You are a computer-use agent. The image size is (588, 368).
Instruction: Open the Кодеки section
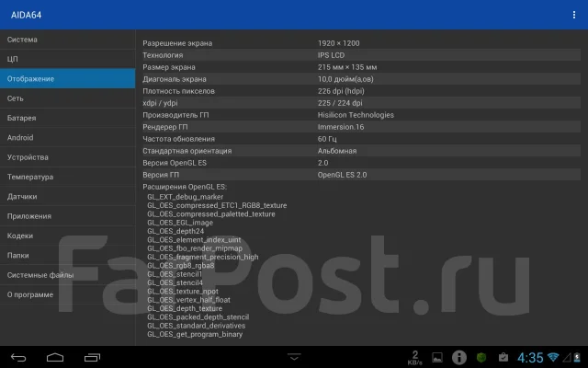pos(67,236)
